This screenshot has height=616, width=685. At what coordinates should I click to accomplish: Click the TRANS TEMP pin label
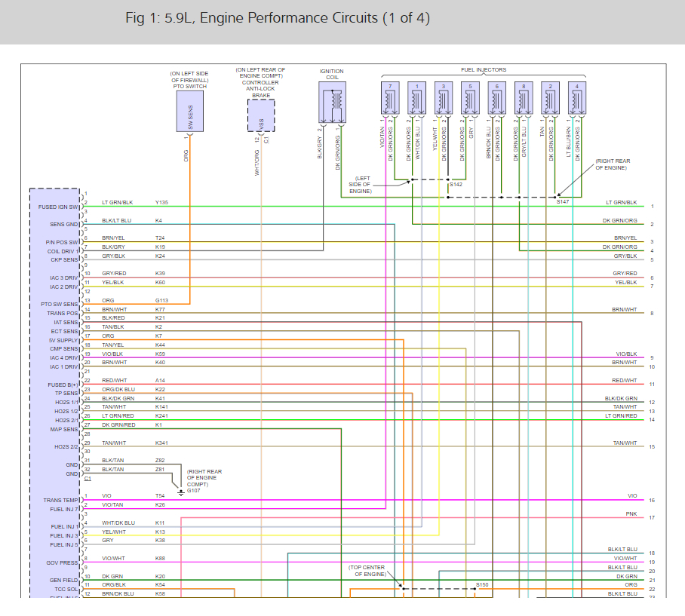61,500
